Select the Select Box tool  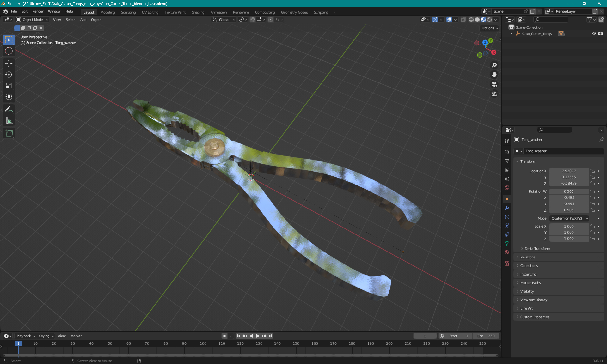coord(9,40)
